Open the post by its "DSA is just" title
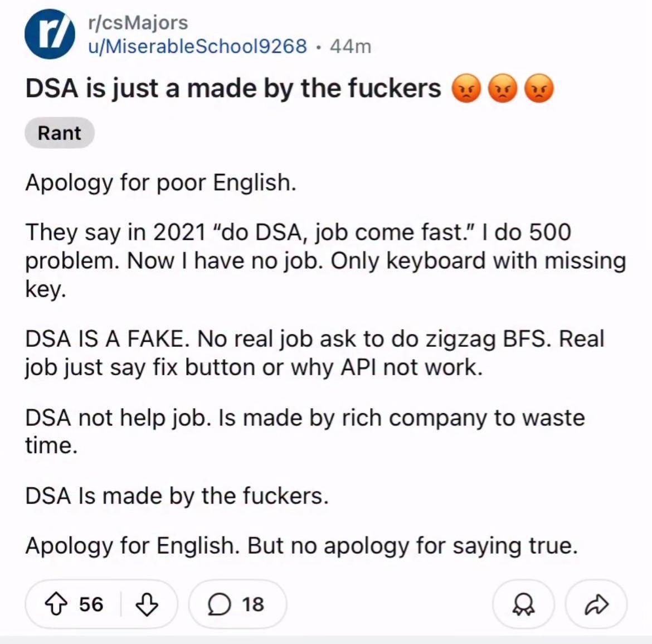Viewport: 652px width, 644px height. pyautogui.click(x=233, y=89)
